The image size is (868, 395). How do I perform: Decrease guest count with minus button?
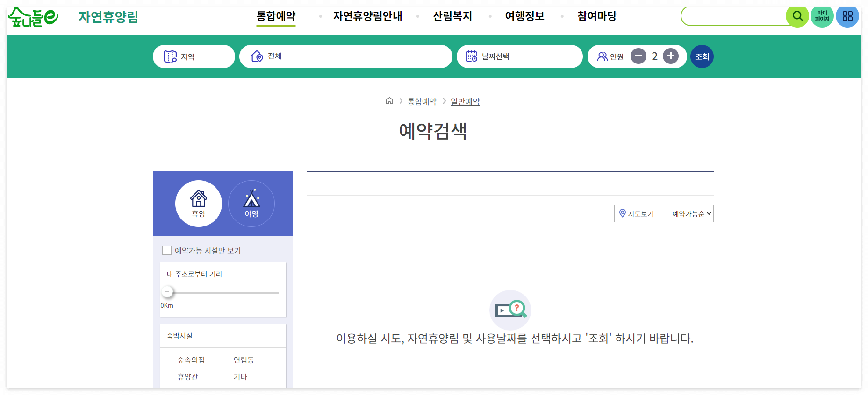(638, 56)
